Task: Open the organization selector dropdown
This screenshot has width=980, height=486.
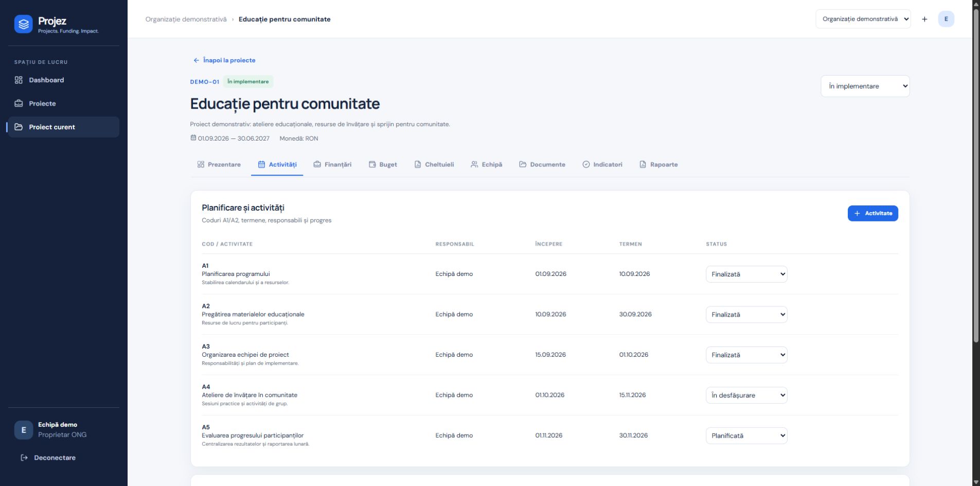Action: 863,19
